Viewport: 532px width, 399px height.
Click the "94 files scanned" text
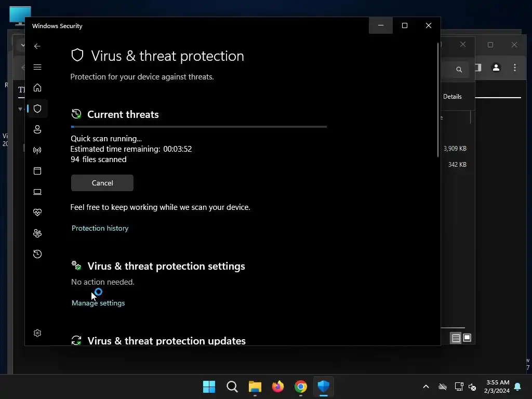click(x=98, y=159)
